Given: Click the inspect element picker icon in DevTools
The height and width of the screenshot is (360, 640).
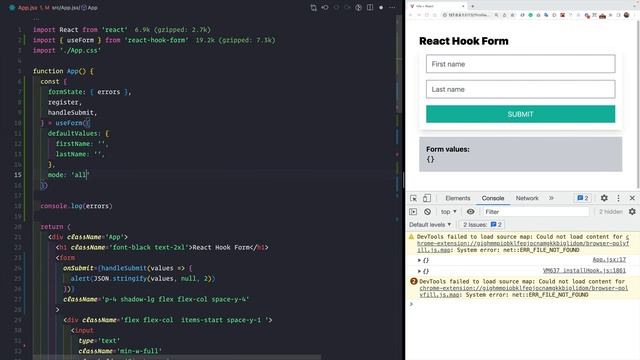Looking at the screenshot, I should pos(413,198).
